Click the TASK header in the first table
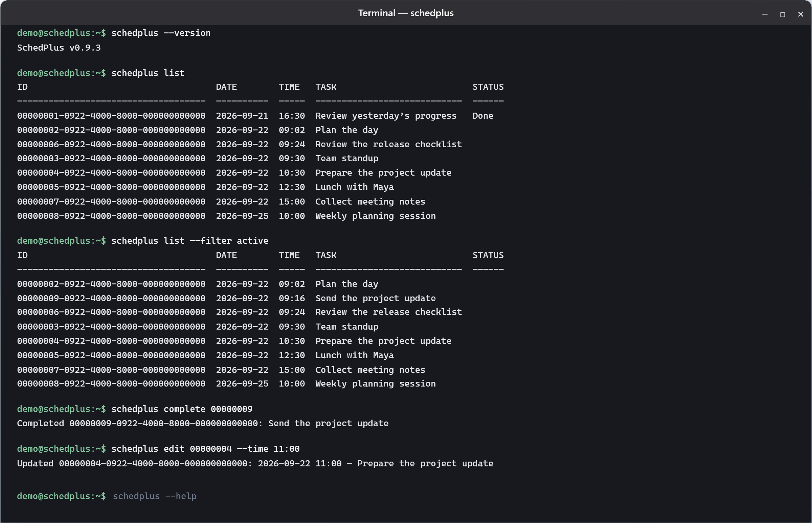The image size is (812, 523). tap(326, 87)
